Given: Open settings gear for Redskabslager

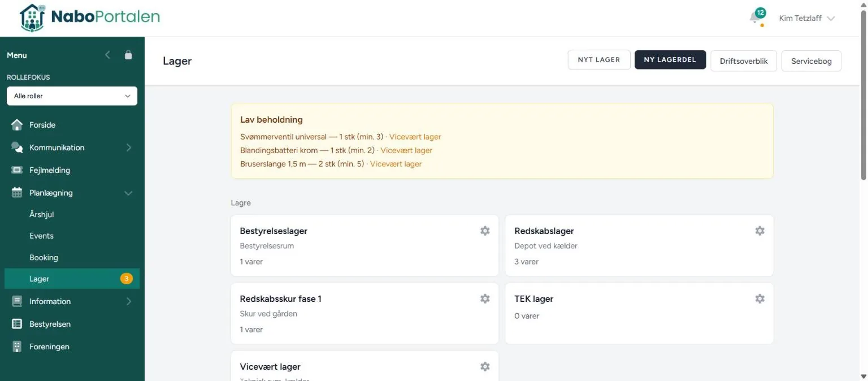Looking at the screenshot, I should [x=760, y=231].
